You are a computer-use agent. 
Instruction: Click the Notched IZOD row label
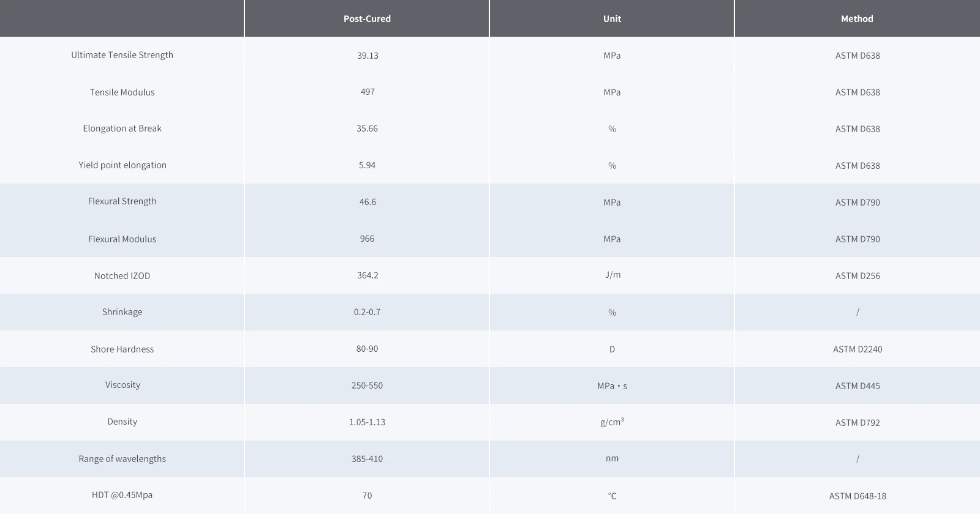tap(122, 276)
